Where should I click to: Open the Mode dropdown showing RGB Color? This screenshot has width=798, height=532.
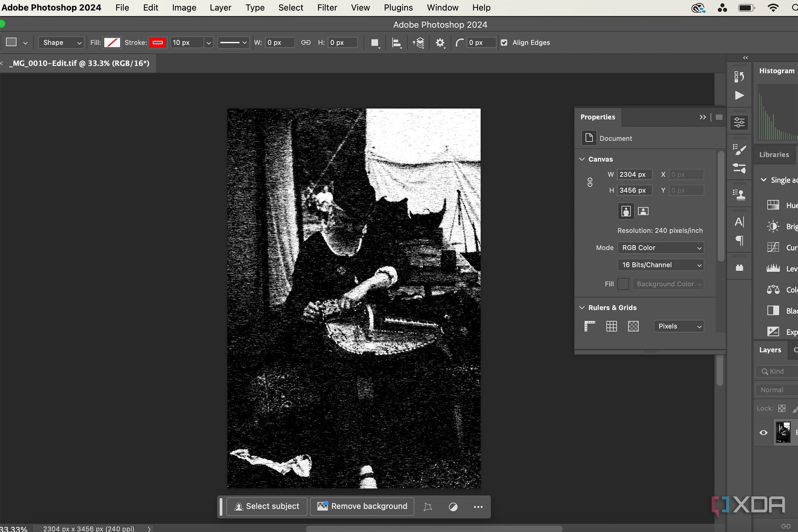[661, 247]
